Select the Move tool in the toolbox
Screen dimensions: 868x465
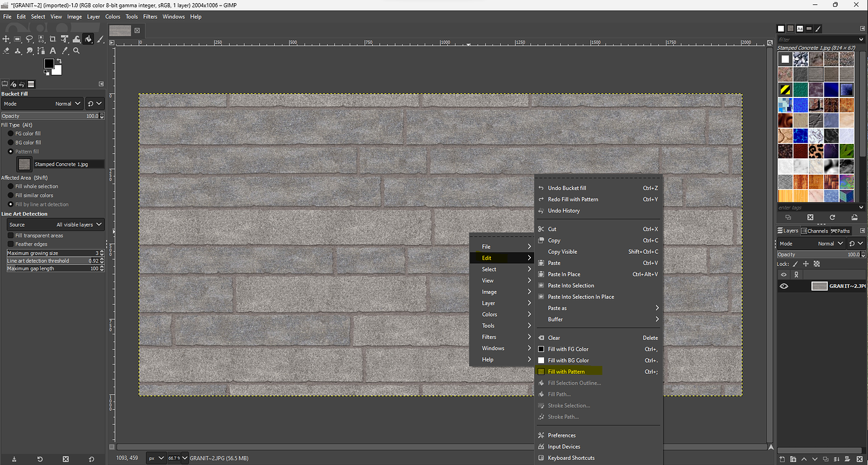click(6, 40)
